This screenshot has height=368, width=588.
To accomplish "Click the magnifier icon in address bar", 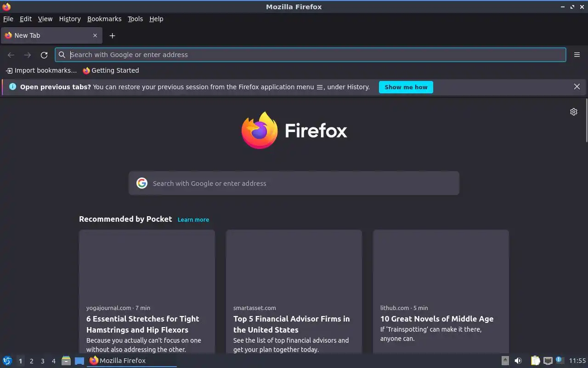I will pyautogui.click(x=62, y=55).
